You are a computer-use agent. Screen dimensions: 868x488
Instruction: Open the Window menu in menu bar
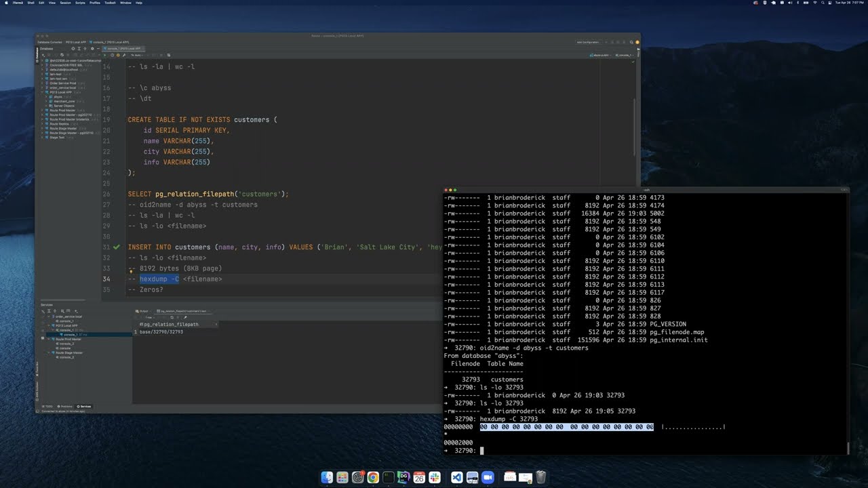(126, 3)
